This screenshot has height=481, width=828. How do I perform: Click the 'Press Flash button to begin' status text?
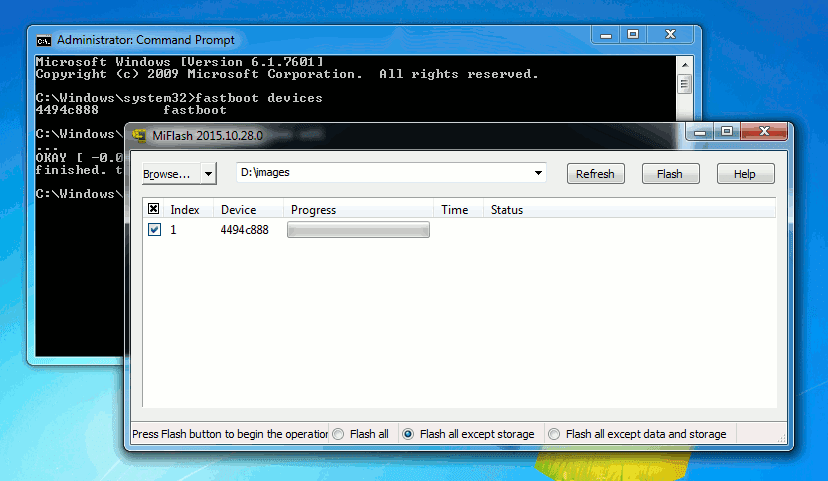230,434
